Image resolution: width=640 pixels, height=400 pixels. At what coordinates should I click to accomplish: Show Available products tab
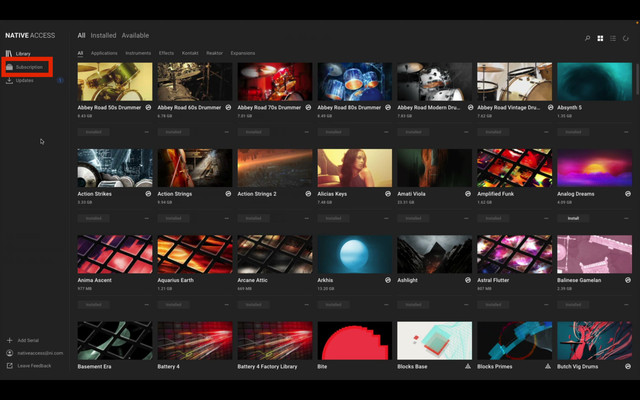click(135, 36)
